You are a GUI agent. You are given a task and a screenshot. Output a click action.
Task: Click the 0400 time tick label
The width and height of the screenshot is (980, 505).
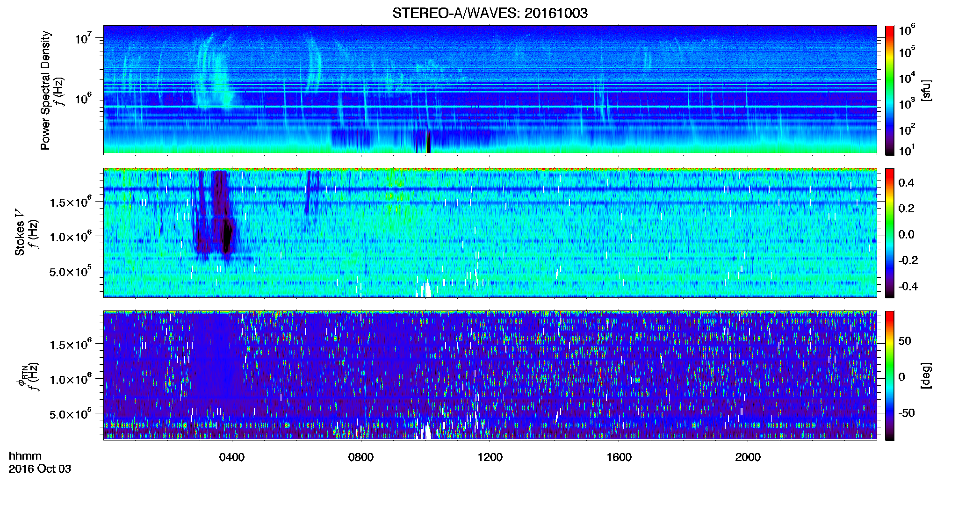coord(232,457)
